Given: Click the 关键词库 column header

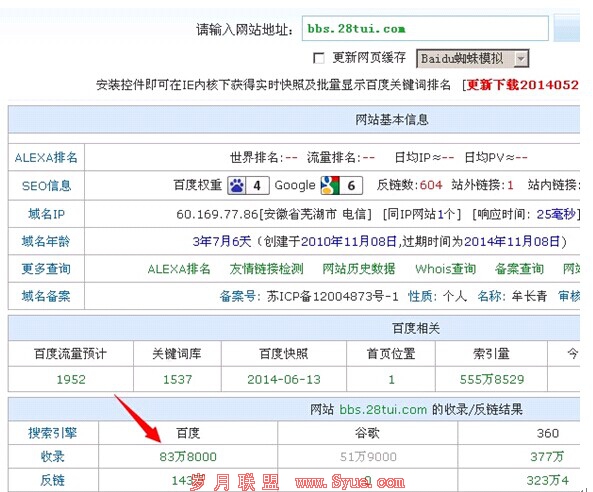Looking at the screenshot, I should [x=177, y=354].
